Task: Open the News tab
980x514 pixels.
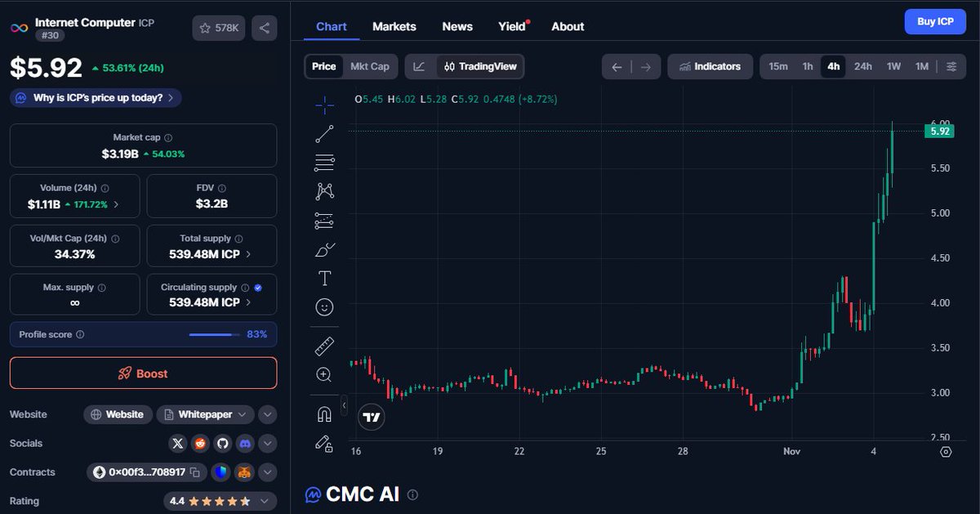Action: click(457, 26)
